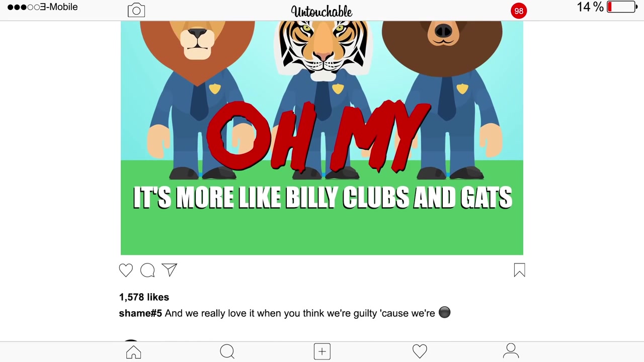Open the profile person icon
Viewport: 644px width, 362px height.
[511, 351]
